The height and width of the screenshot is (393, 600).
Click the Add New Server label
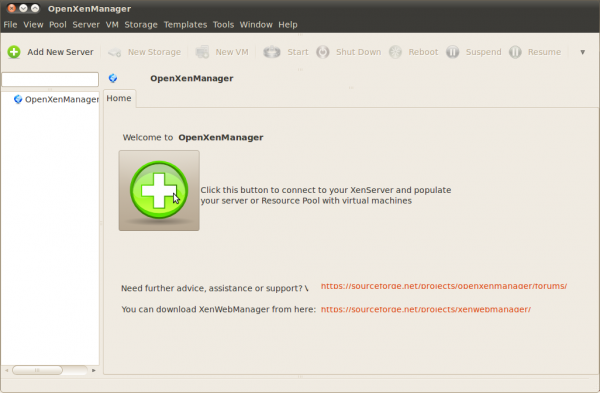tap(60, 52)
